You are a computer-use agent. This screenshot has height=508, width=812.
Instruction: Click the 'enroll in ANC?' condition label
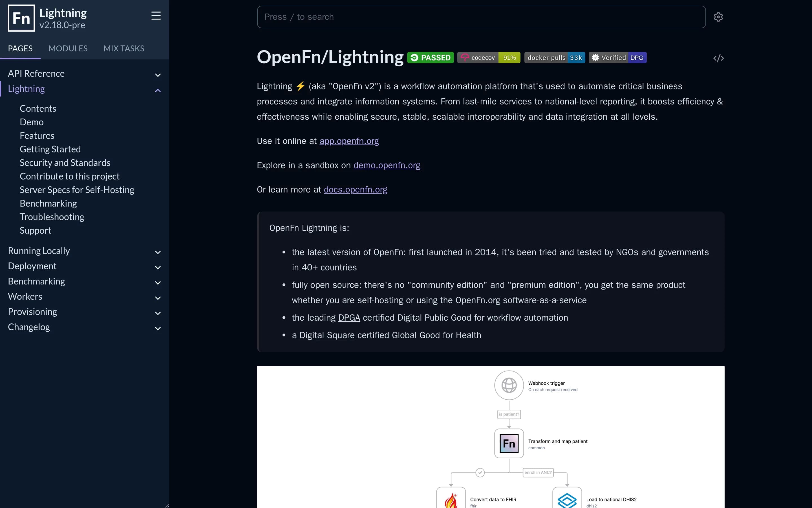pyautogui.click(x=538, y=472)
